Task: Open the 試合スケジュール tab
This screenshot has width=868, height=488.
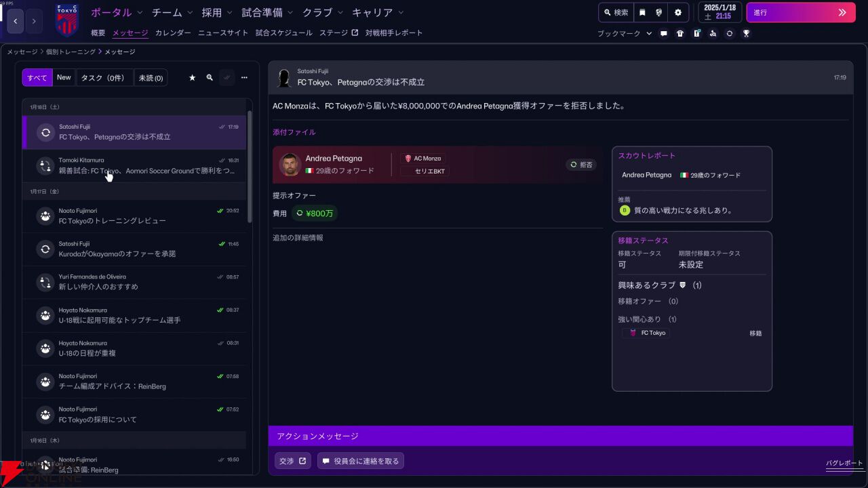Action: (x=284, y=33)
